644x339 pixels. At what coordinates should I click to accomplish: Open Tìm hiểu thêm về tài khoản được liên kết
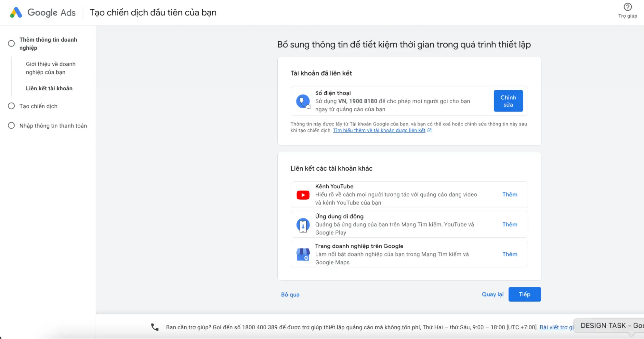(x=379, y=130)
